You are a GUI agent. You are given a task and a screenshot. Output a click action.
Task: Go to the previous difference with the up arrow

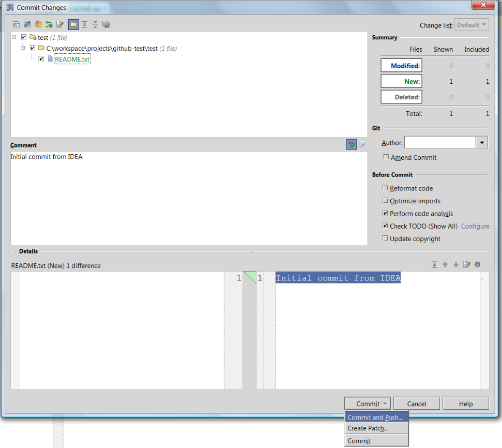[x=445, y=265]
